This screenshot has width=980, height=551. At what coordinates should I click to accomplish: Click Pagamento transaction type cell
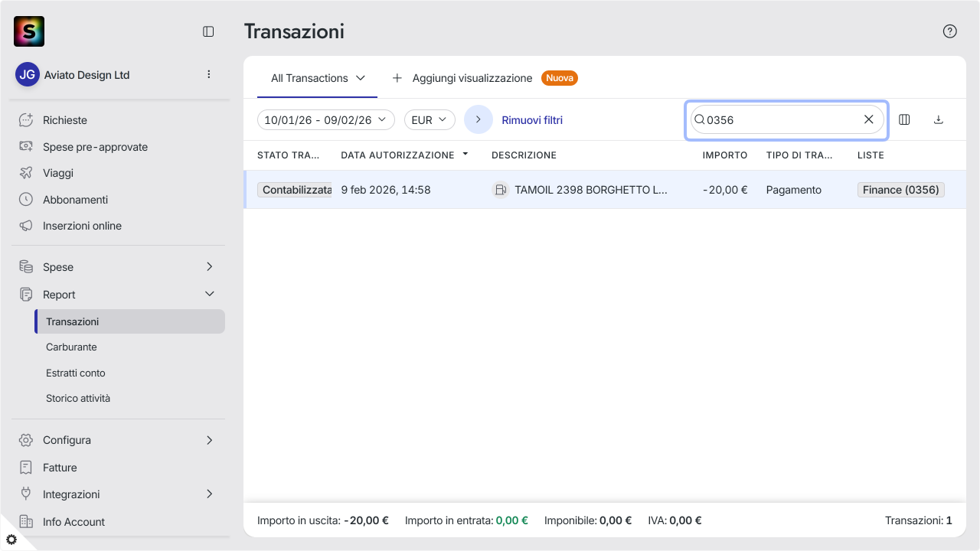pyautogui.click(x=794, y=190)
